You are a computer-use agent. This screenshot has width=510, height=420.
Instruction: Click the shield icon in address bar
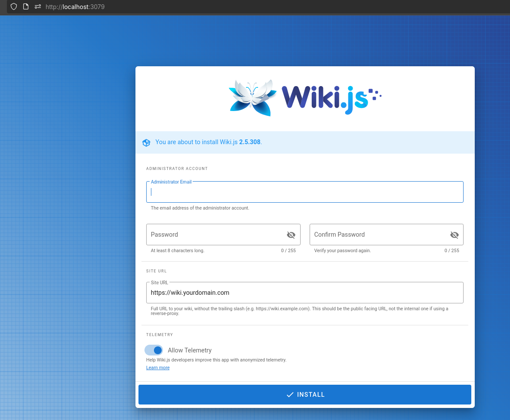[x=14, y=7]
